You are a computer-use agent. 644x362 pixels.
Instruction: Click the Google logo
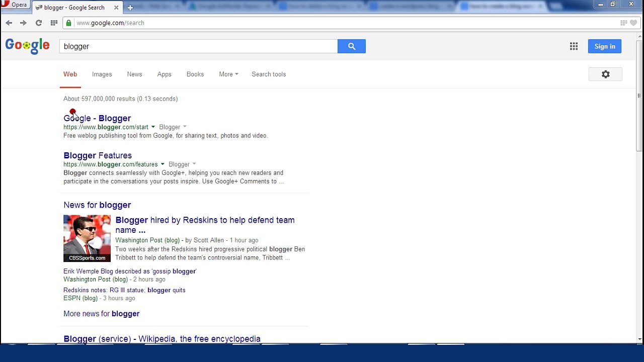[x=27, y=46]
